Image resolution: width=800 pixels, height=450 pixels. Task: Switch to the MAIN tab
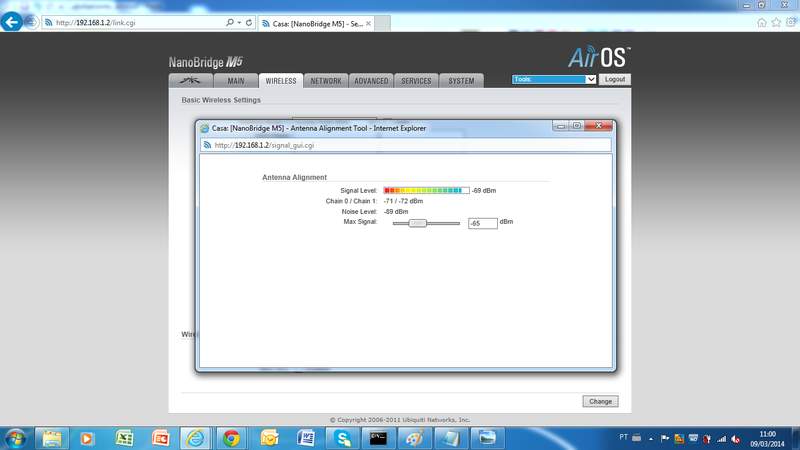click(x=236, y=81)
